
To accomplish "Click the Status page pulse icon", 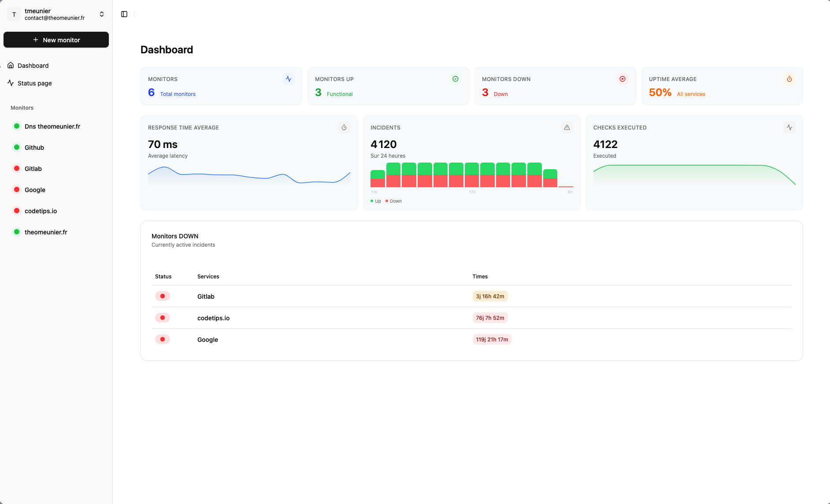I will [11, 83].
